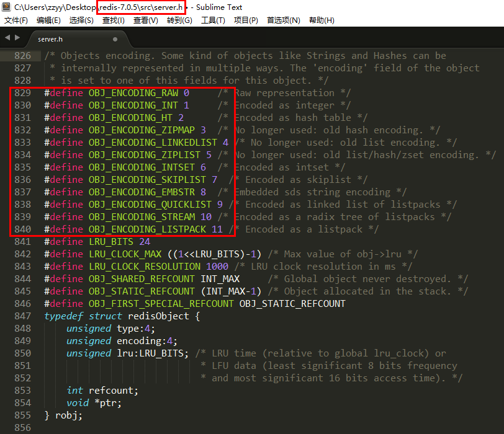Click line number 829 in gutter

tap(22, 93)
